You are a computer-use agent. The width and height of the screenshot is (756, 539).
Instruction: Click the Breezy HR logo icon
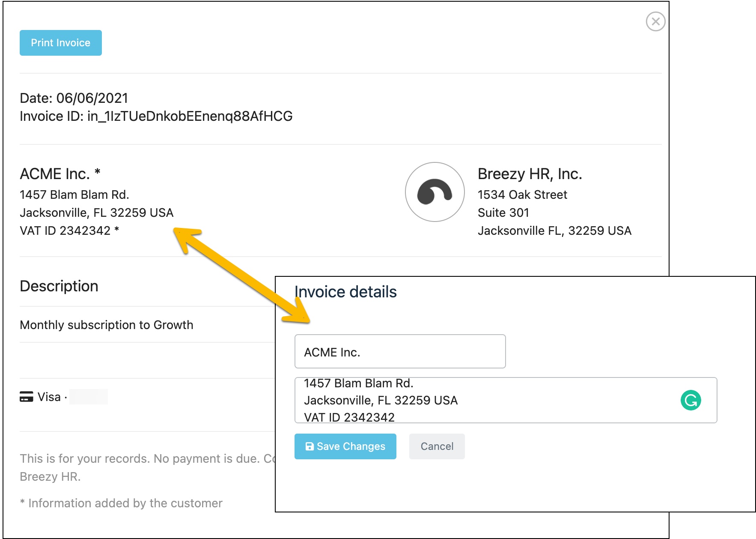[x=435, y=192]
